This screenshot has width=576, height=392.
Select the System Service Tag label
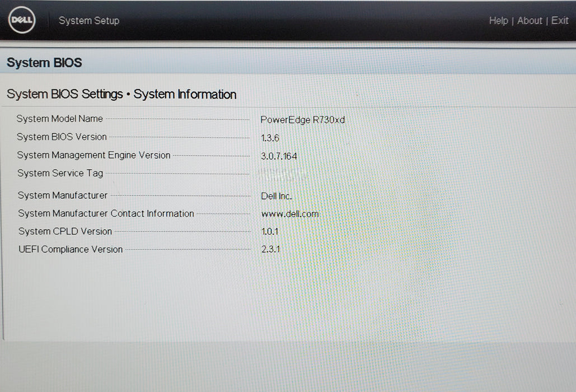pyautogui.click(x=60, y=173)
